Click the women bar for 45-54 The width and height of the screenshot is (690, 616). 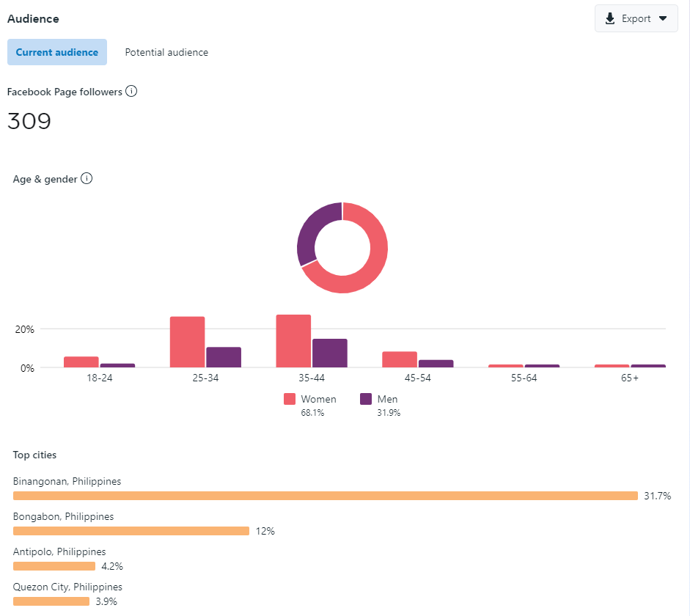[x=400, y=359]
